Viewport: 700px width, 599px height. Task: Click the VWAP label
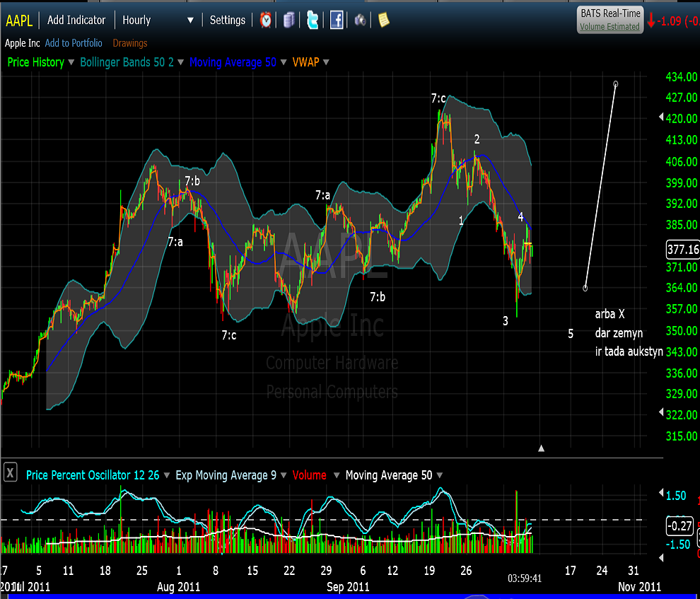[305, 62]
